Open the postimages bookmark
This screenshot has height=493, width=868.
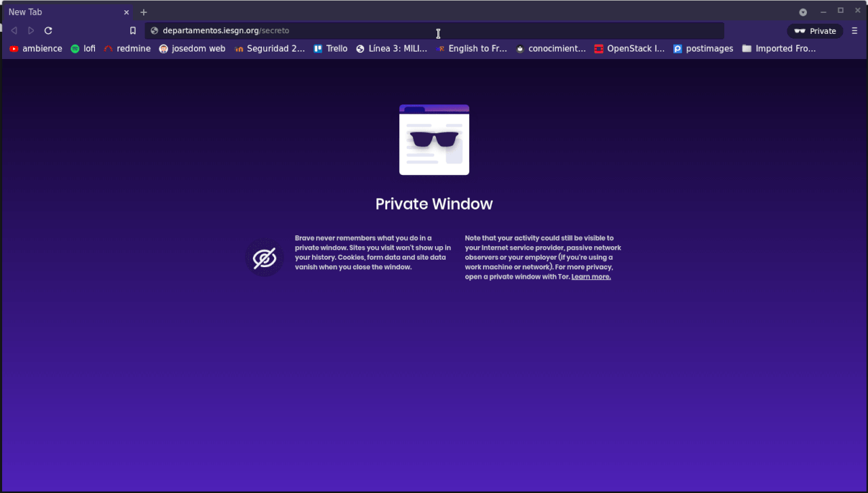click(x=703, y=49)
